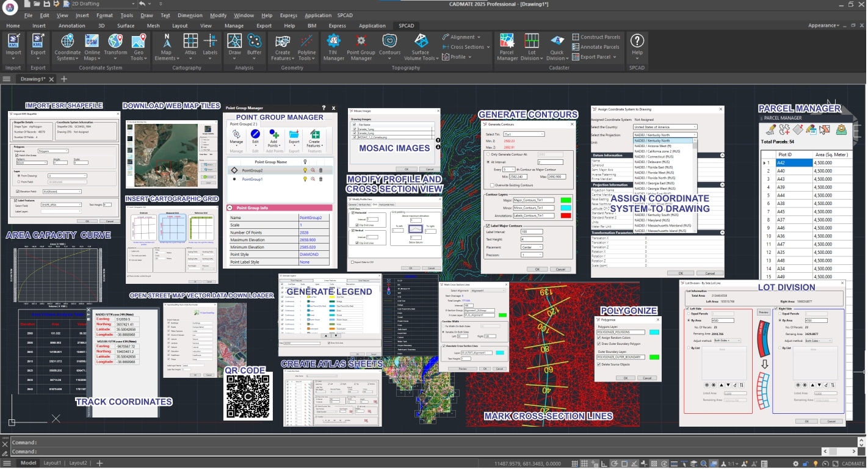
Task: Open the Dimension menu
Action: [190, 15]
